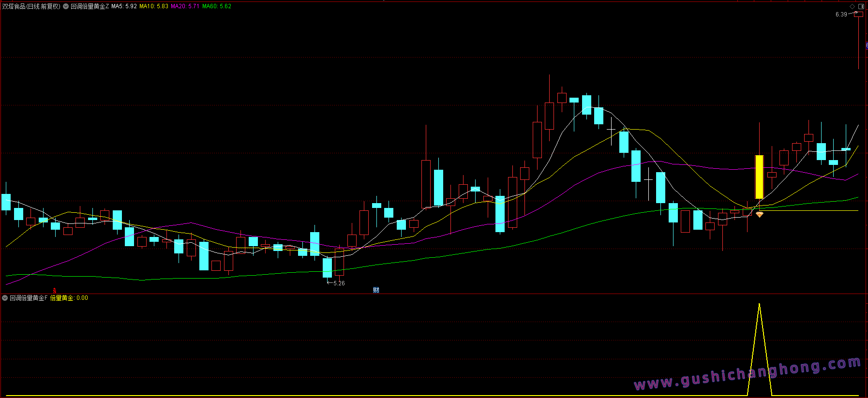This screenshot has height=398, width=868.
Task: Click the 财 financial marker icon
Action: [x=376, y=290]
